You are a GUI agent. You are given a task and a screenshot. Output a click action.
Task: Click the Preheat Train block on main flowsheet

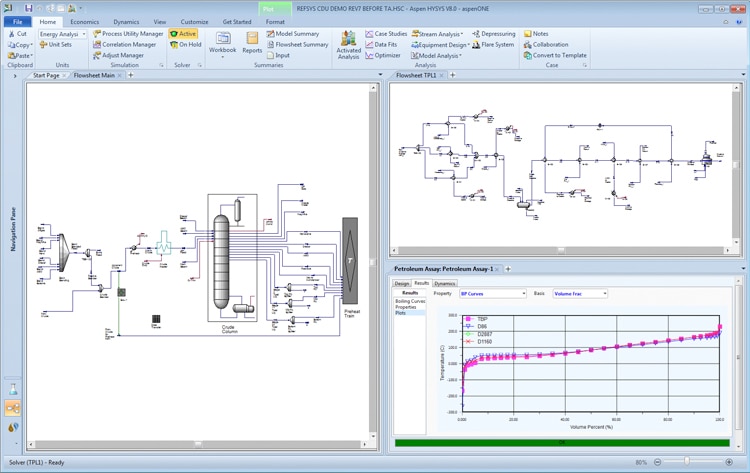[350, 261]
